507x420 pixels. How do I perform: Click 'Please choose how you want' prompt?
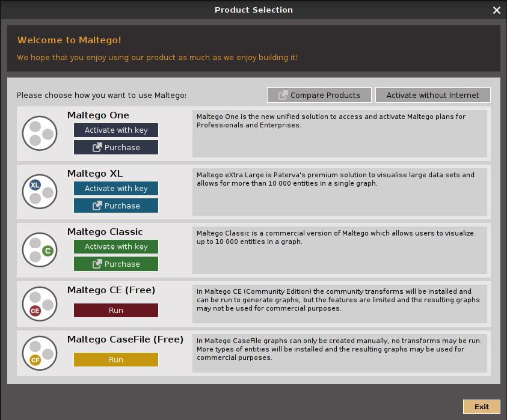coord(102,96)
